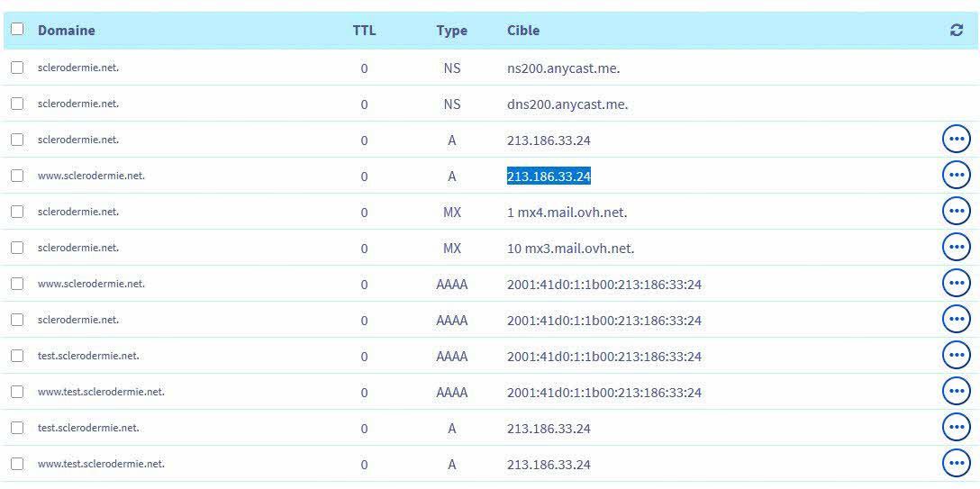
Task: Open actions menu for the mx3.mail.ovh.net MX record
Action: 956,248
